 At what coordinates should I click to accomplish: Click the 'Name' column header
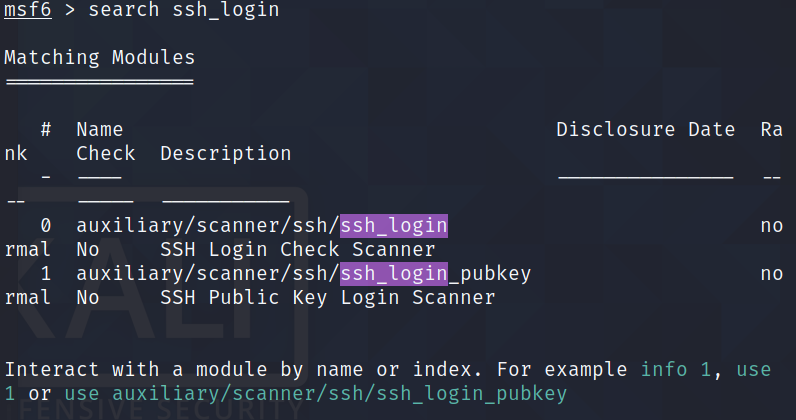click(99, 130)
